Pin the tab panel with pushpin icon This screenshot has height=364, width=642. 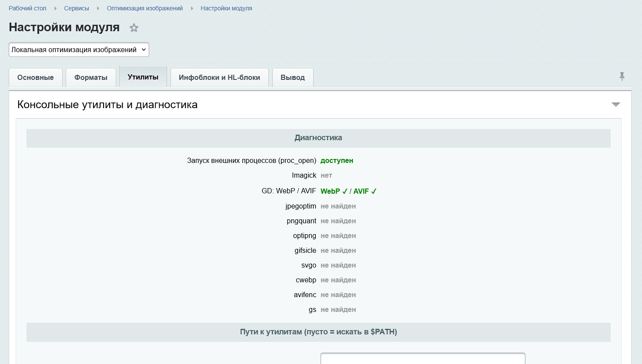click(622, 76)
